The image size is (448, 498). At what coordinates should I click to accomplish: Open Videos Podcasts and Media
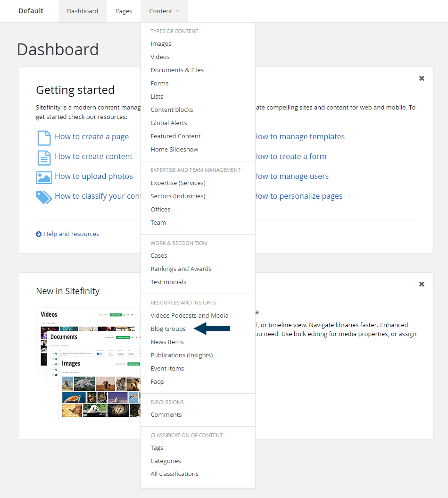pos(190,315)
